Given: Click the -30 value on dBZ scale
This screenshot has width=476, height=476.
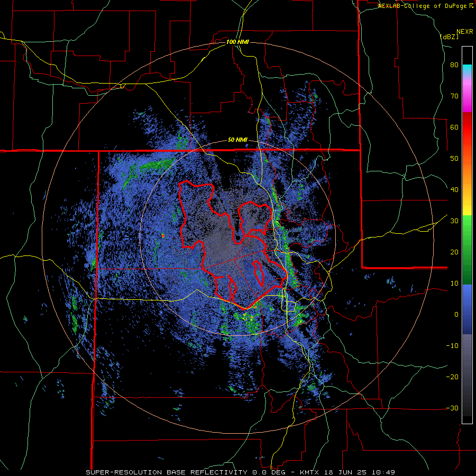Looking at the screenshot, I should (x=452, y=408).
